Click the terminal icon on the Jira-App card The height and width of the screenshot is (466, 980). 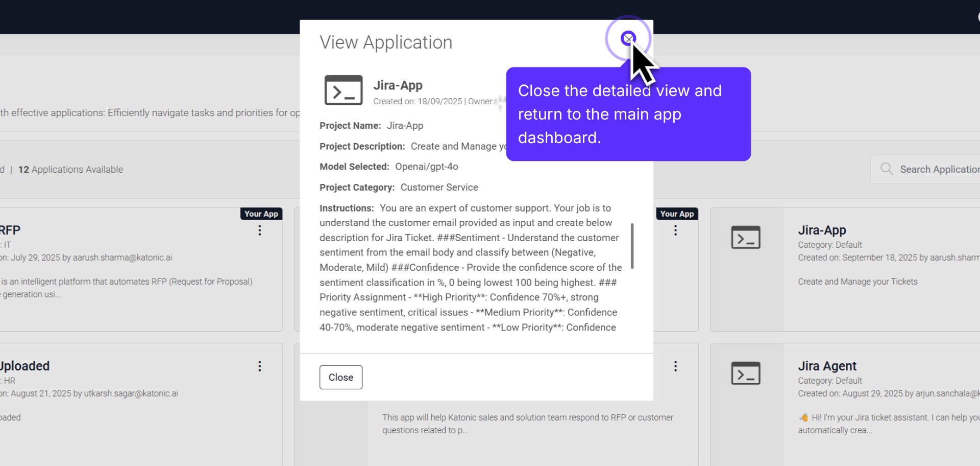746,237
